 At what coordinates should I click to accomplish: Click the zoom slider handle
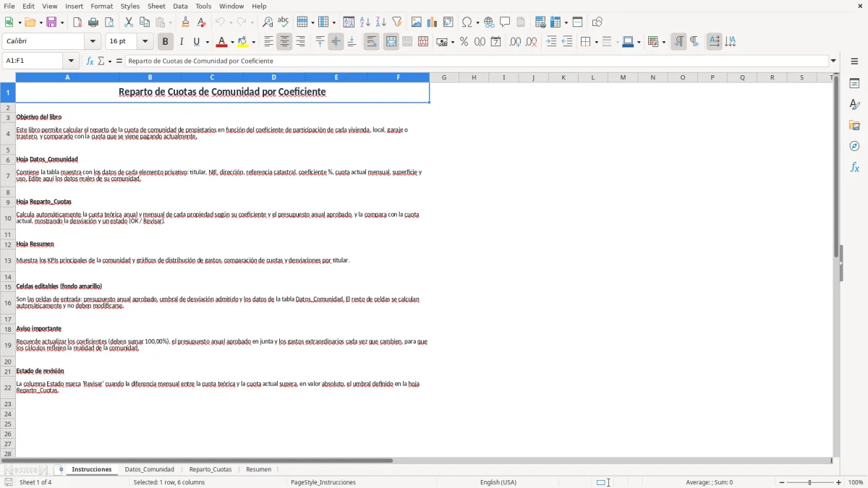coord(810,482)
